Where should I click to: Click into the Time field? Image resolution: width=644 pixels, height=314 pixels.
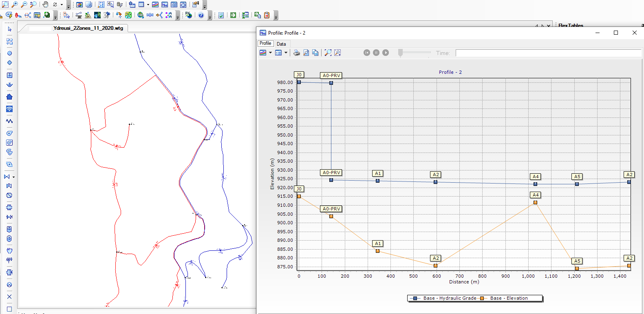(548, 53)
